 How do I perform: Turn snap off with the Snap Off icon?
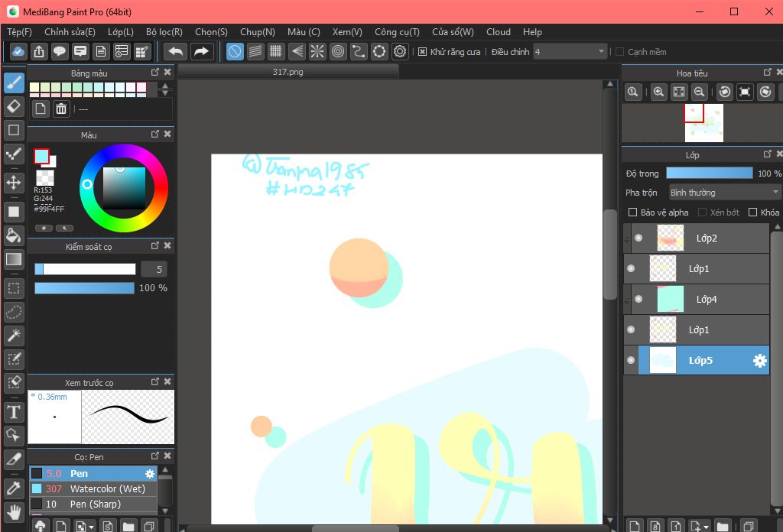pos(235,51)
